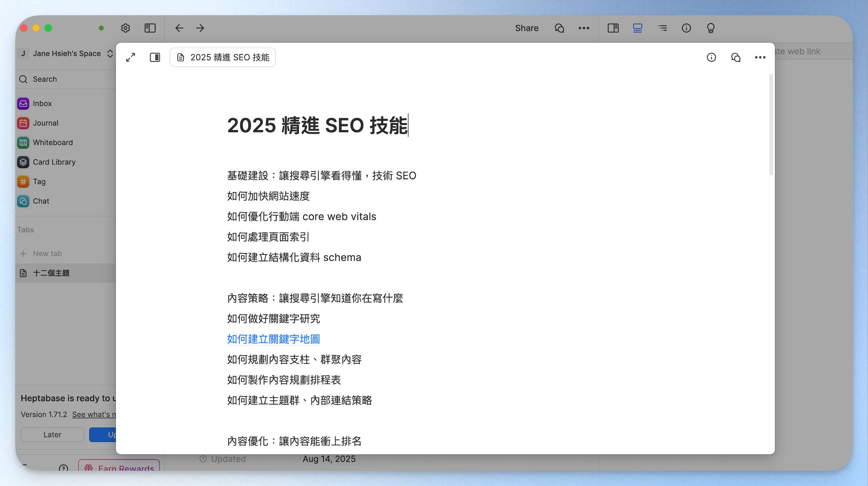Screen dimensions: 868x486
Task: Open the lightbulb insights icon
Action: point(710,28)
